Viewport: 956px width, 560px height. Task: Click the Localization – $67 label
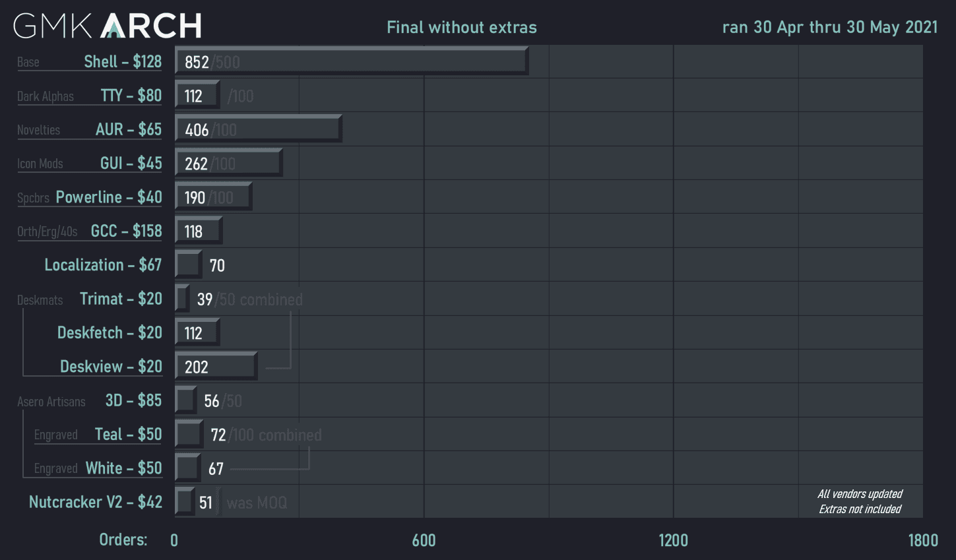coord(103,265)
